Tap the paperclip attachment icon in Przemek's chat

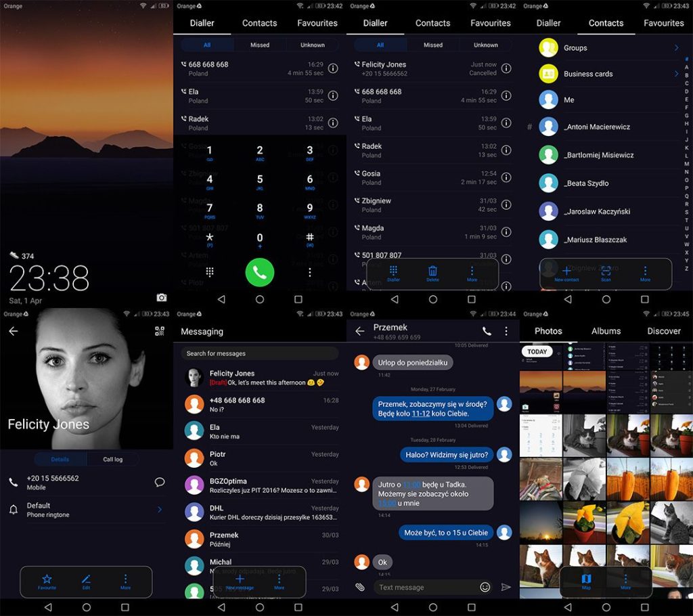click(360, 587)
